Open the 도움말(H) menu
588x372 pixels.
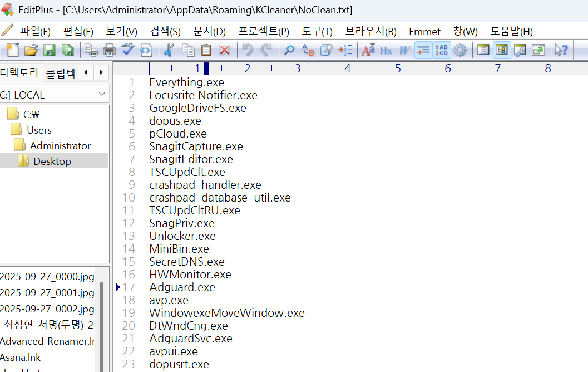511,31
